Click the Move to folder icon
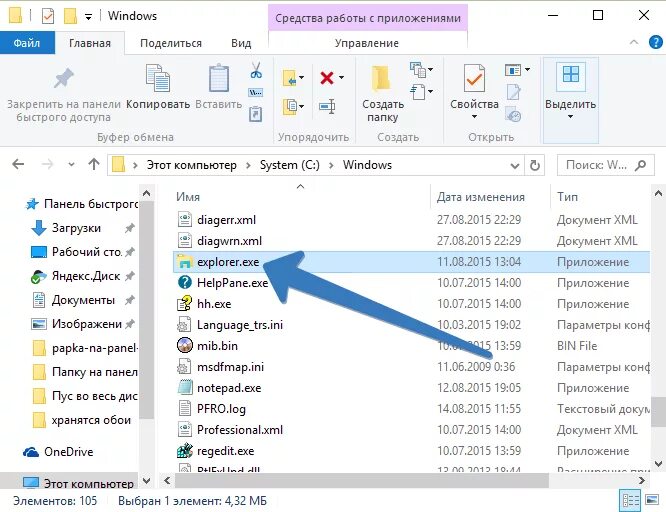The image size is (666, 512). pyautogui.click(x=289, y=78)
